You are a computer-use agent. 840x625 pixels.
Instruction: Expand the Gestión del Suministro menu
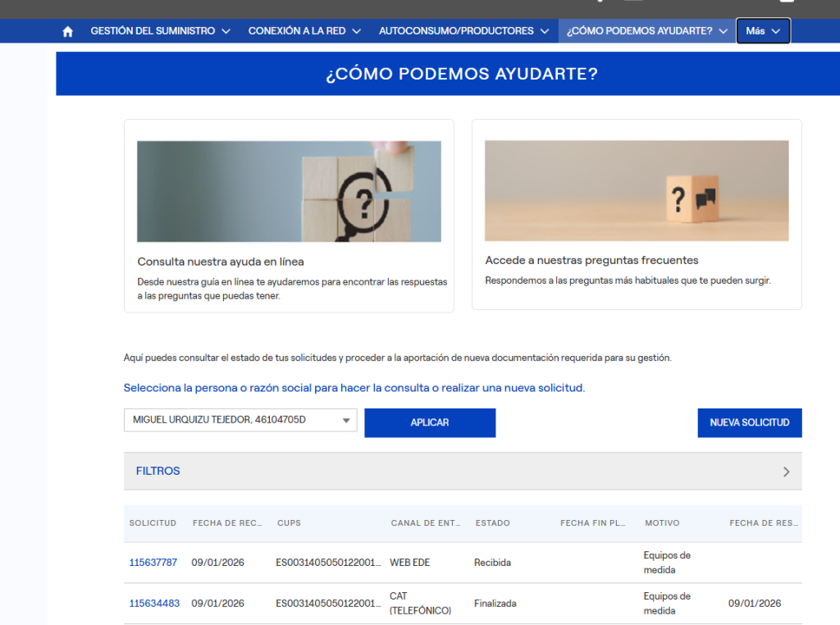point(153,31)
